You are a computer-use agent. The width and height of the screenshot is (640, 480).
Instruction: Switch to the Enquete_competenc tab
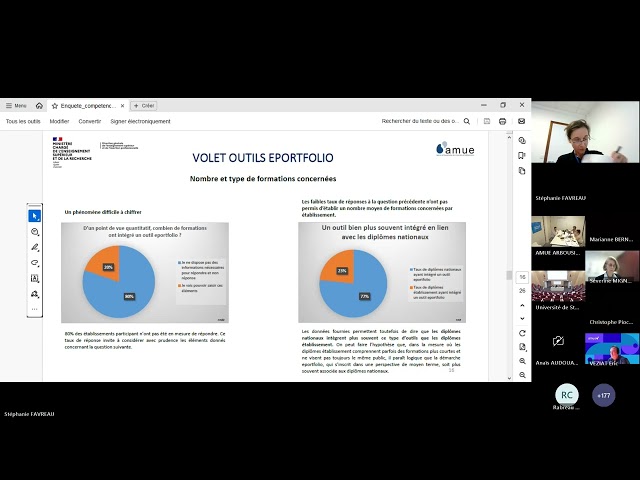click(x=88, y=106)
